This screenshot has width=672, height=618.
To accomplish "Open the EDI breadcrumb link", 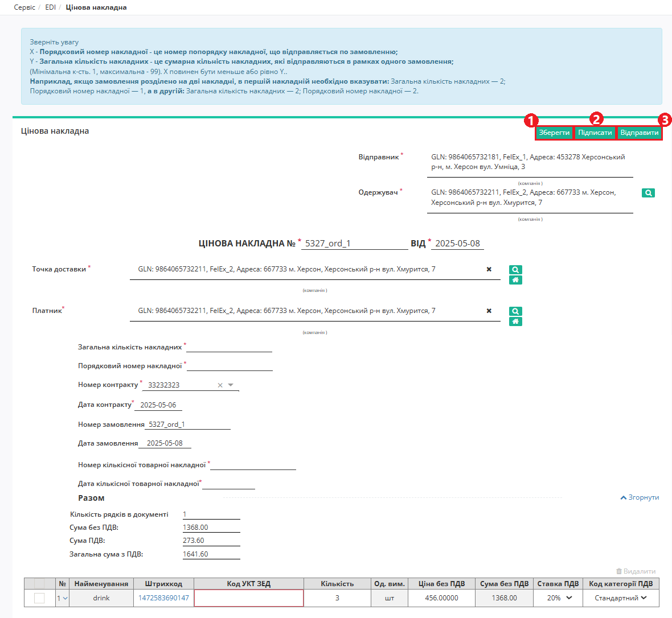I will (51, 7).
